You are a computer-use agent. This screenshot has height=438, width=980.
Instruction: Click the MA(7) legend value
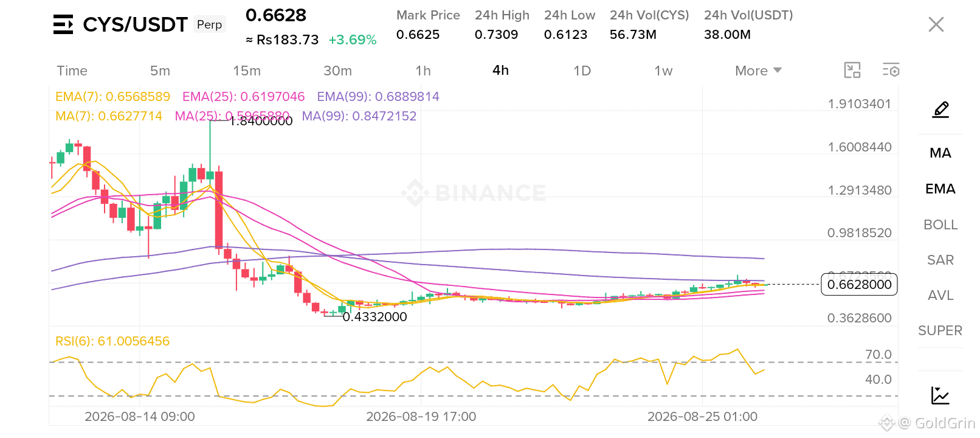109,116
